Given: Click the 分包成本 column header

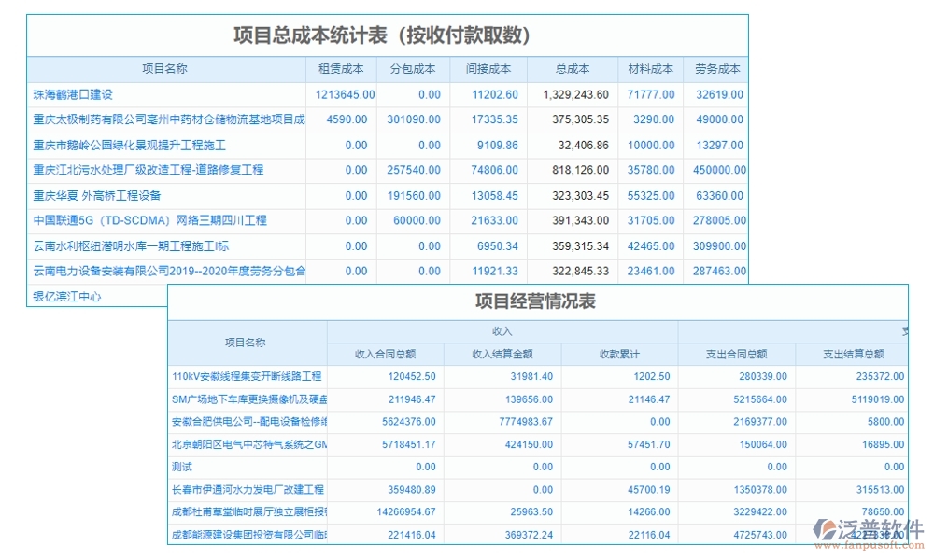Looking at the screenshot, I should pyautogui.click(x=415, y=68).
